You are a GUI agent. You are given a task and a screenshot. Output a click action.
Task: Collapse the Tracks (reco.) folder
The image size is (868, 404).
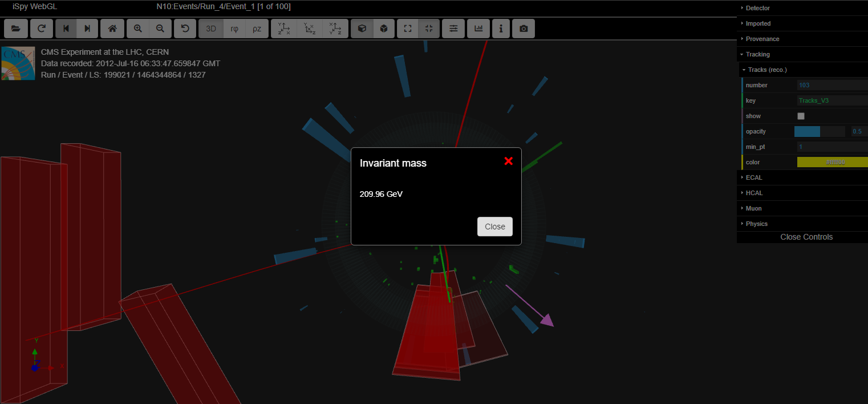(x=767, y=70)
